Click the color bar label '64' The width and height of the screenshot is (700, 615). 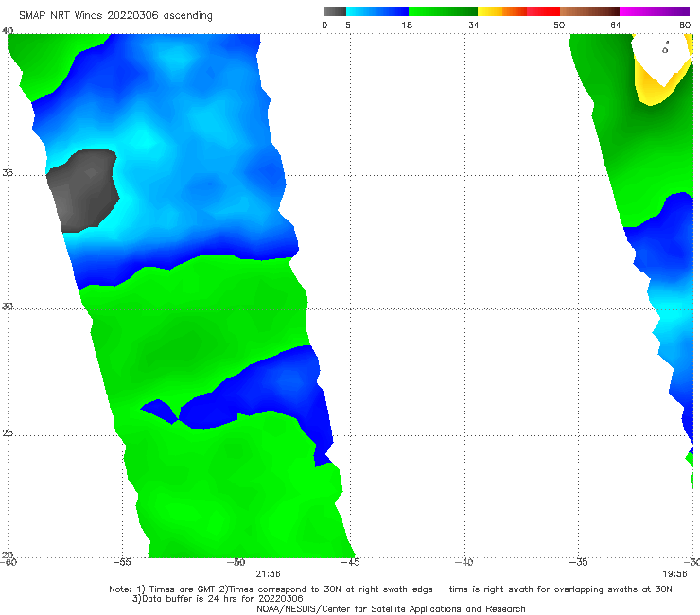coord(616,26)
